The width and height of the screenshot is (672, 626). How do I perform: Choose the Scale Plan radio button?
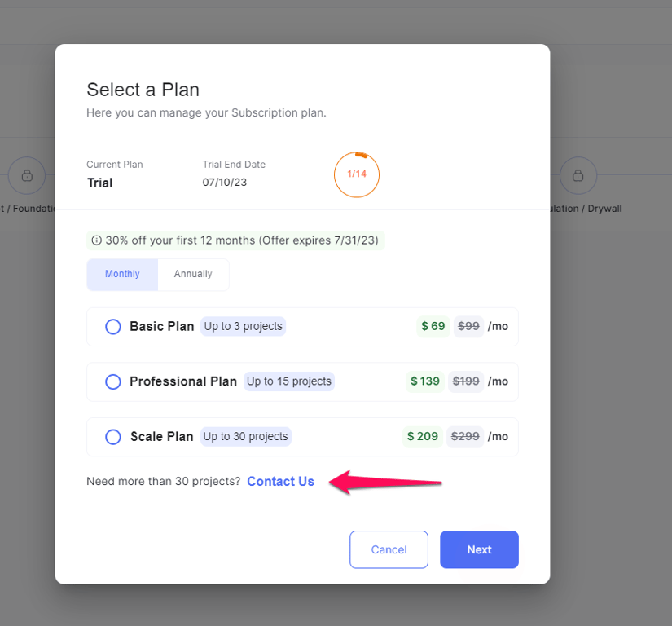point(113,437)
